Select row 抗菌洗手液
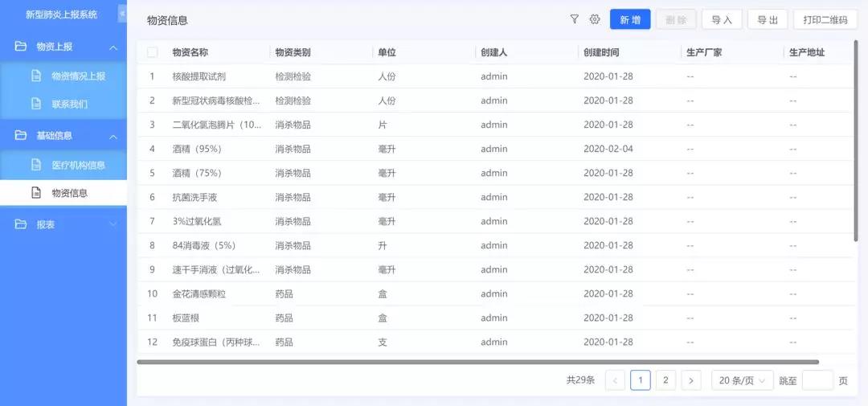Viewport: 868px width, 406px height. click(494, 197)
